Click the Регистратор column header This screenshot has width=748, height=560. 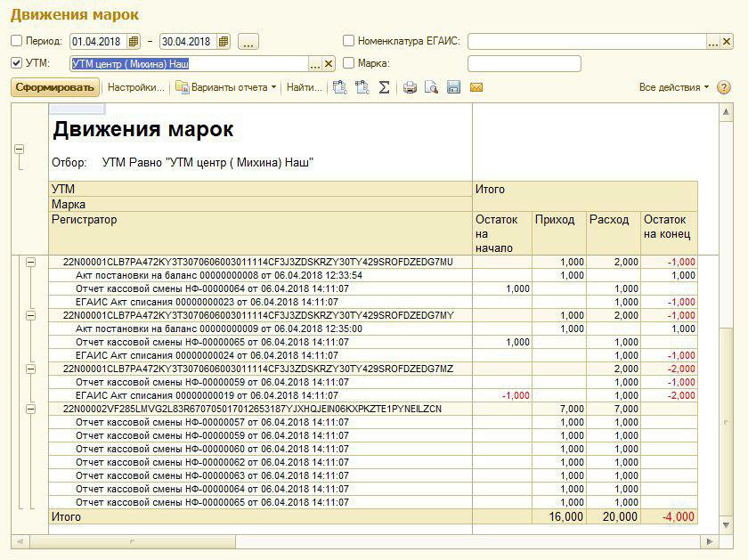(260, 233)
